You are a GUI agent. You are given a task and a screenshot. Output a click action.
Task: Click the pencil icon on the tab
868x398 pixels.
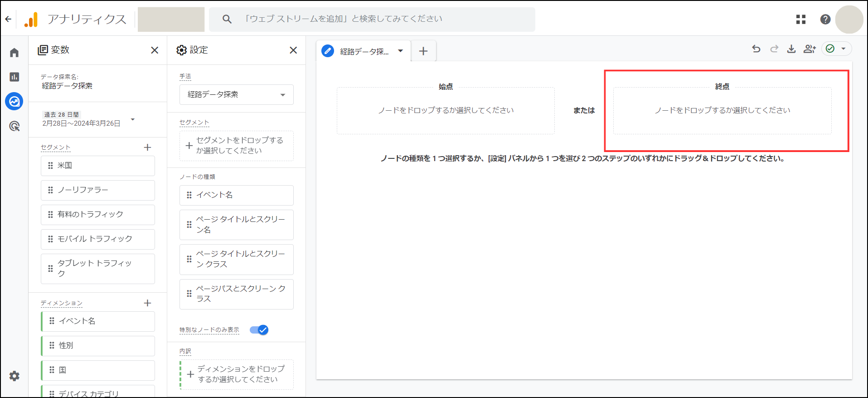pos(328,51)
